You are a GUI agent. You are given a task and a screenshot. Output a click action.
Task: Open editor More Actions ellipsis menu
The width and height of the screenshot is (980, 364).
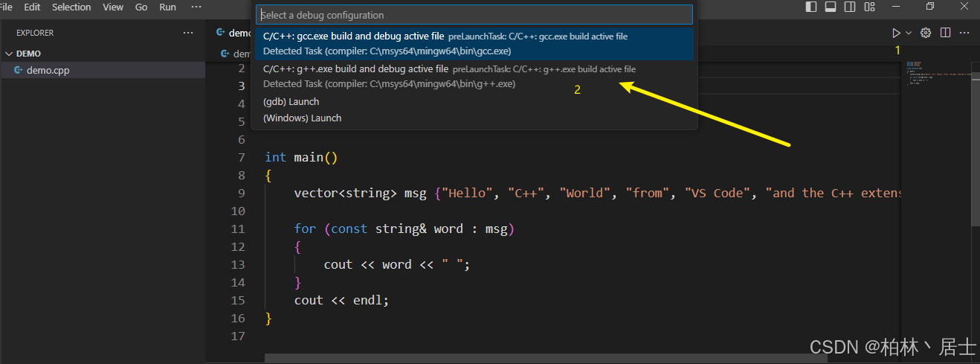click(964, 33)
